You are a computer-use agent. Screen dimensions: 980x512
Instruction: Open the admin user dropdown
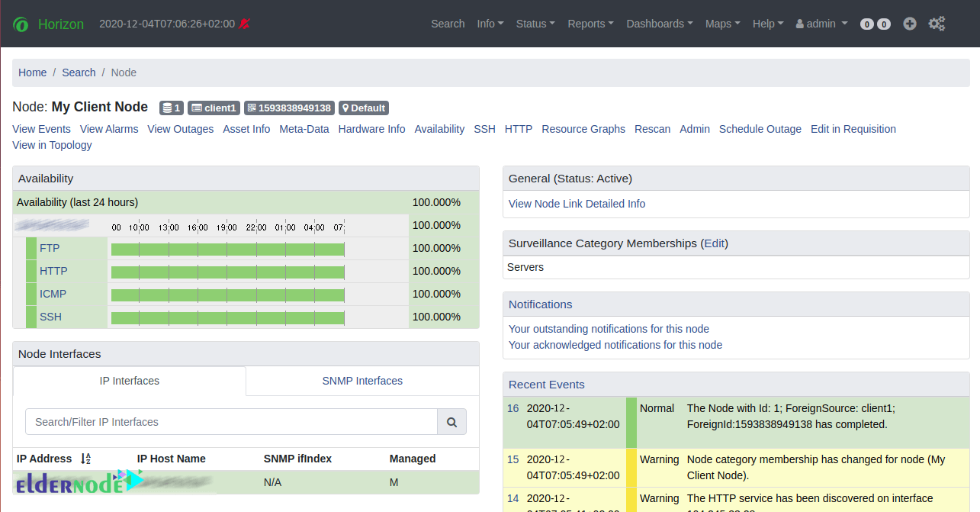pos(820,24)
